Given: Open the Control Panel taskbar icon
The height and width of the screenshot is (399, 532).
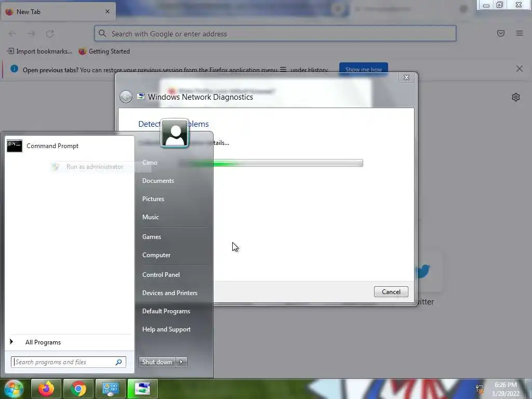Looking at the screenshot, I should [x=110, y=389].
